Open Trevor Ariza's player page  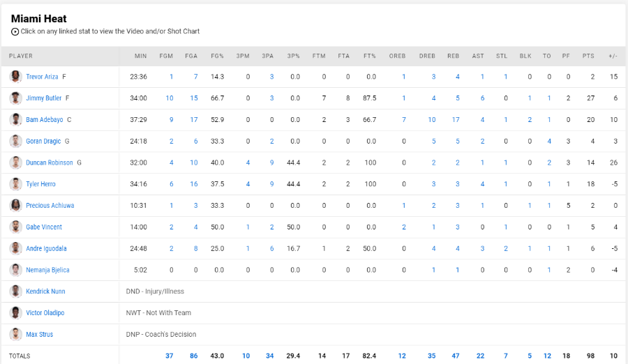click(x=42, y=77)
